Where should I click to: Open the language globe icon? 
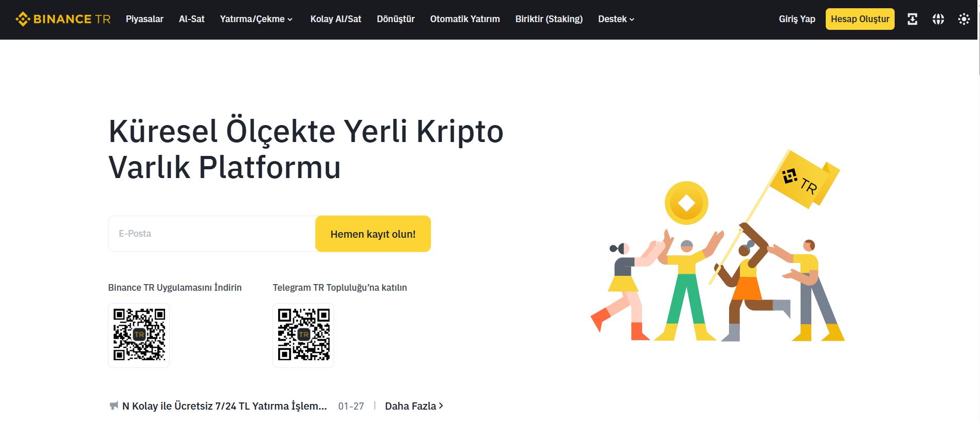point(938,19)
